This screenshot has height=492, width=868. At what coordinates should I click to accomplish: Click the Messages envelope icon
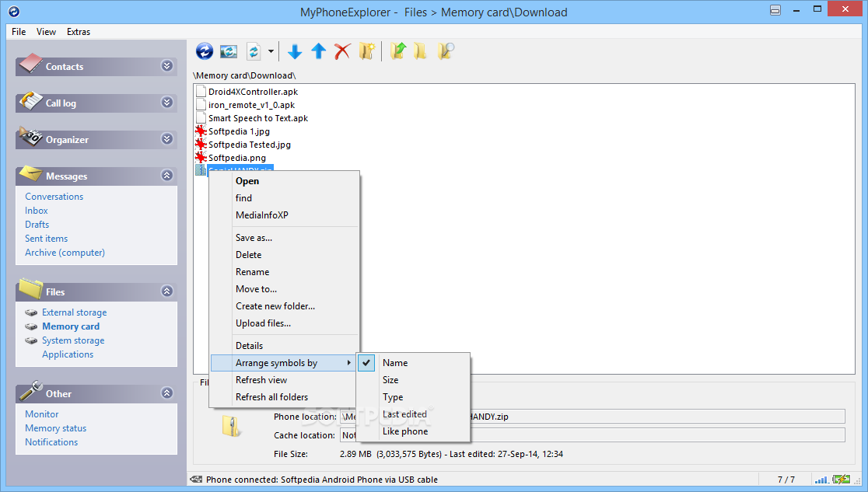(x=30, y=174)
